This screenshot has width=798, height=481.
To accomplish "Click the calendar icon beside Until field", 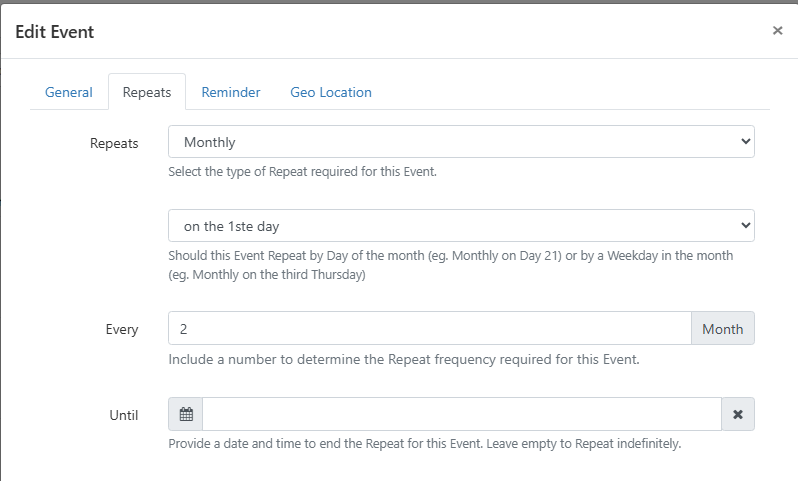I will click(186, 414).
